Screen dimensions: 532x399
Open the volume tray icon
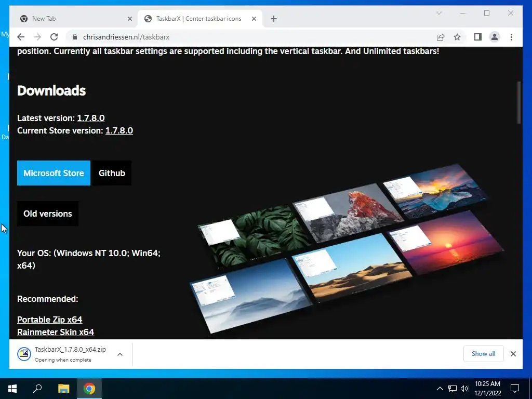(x=464, y=389)
